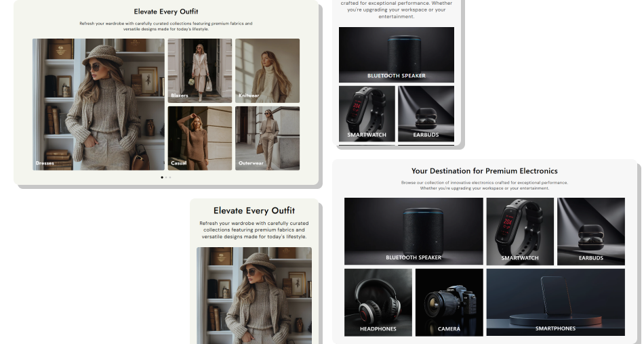The image size is (644, 344).
Task: Click the 'Your Destination for Premium Electronics' heading
Action: pos(485,171)
